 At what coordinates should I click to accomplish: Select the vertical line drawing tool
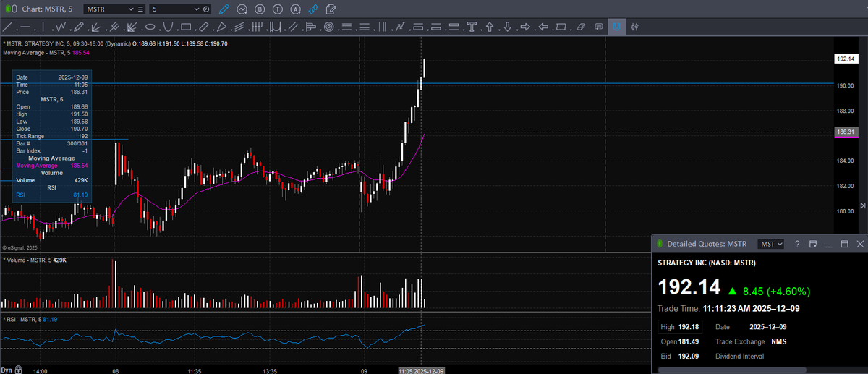point(43,27)
